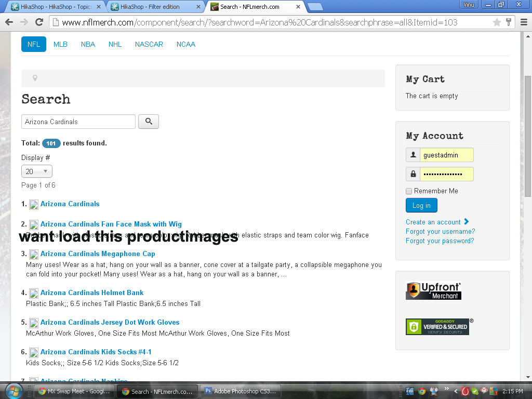Open Arizona Cardinals Helmet Bank link
Viewport: 532px width, 399px height.
[x=92, y=293]
